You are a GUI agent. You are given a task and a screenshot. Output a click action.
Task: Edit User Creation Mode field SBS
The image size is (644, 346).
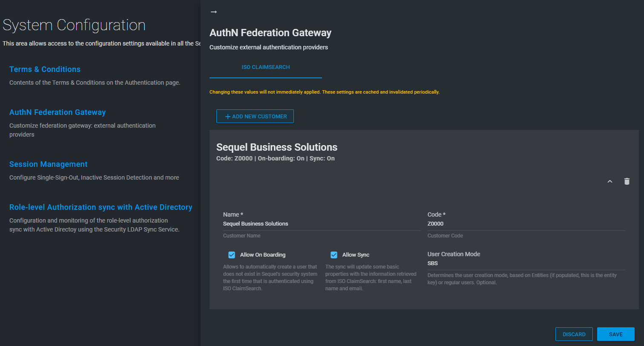pyautogui.click(x=526, y=263)
